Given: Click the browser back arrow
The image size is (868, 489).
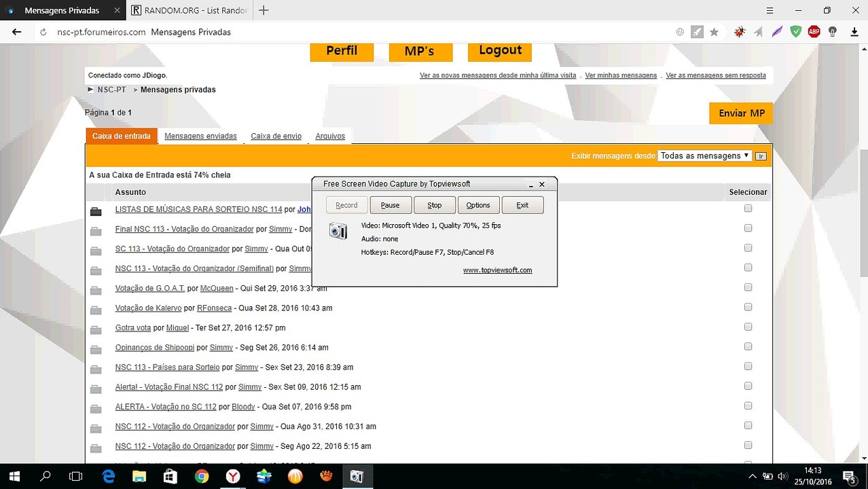Looking at the screenshot, I should point(17,32).
